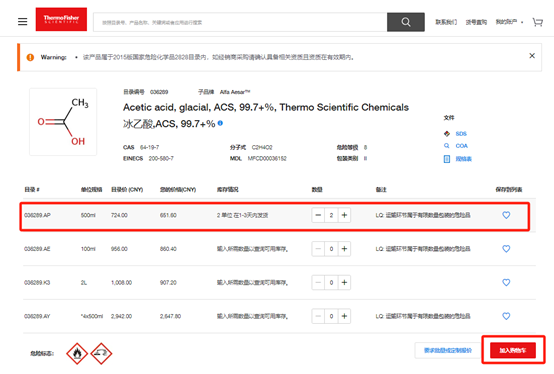Click catalog number 036289.AY
Viewport: 554px width, 374px height.
coord(37,316)
